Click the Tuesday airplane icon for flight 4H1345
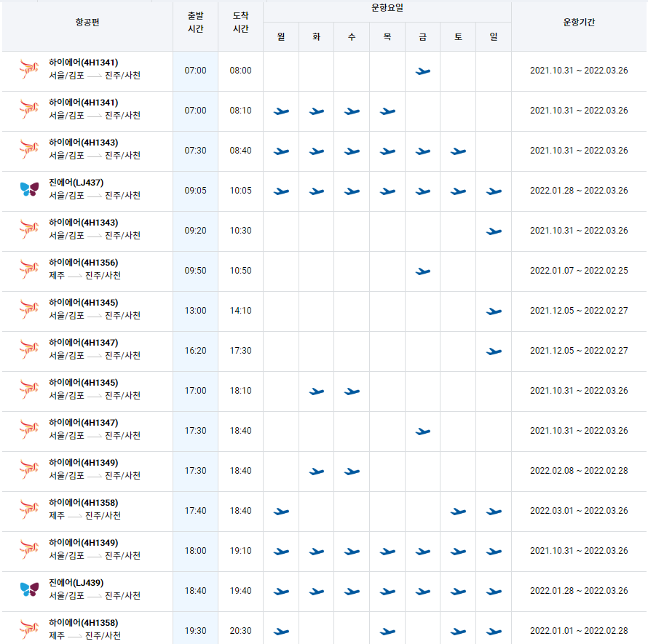Viewport: 648px width, 644px height. (x=316, y=391)
